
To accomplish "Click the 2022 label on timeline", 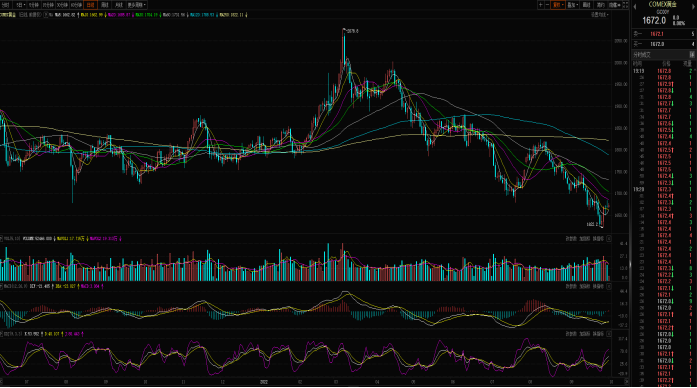I will 264,382.
